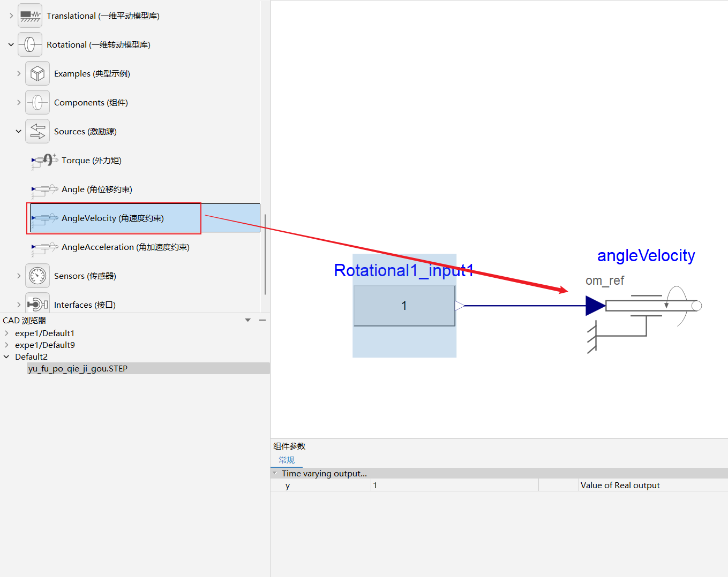Click the Interfaces (接口) label
The height and width of the screenshot is (577, 728).
85,305
